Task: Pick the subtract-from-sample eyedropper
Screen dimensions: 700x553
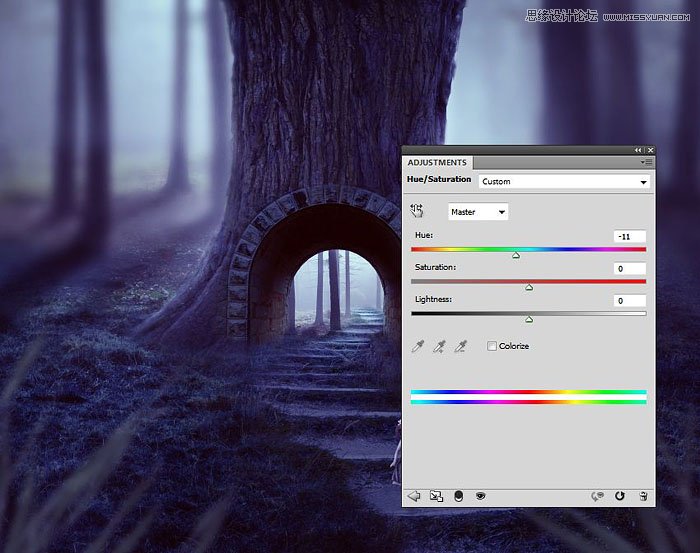Action: point(460,346)
